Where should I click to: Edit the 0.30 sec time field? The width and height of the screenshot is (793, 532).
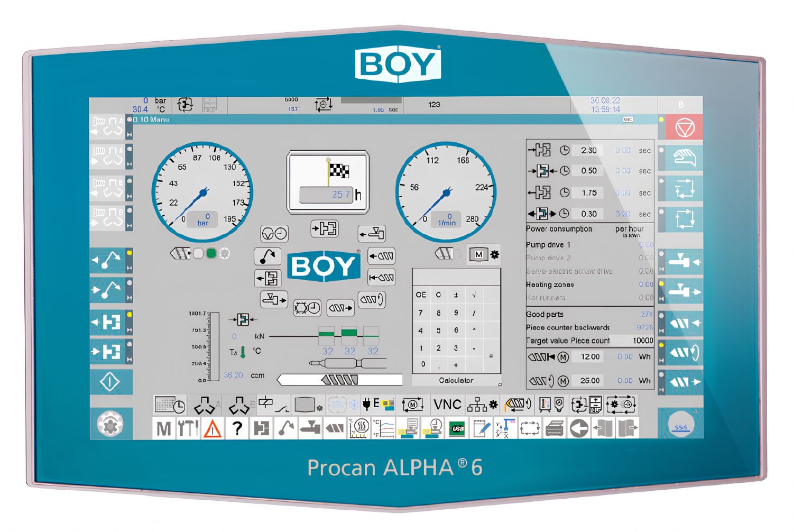(x=589, y=214)
